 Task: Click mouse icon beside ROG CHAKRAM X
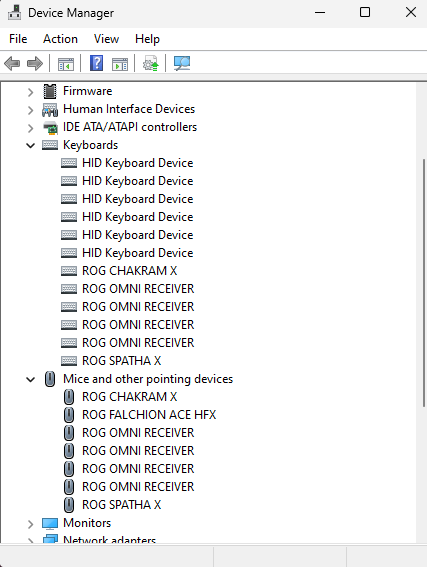point(69,397)
